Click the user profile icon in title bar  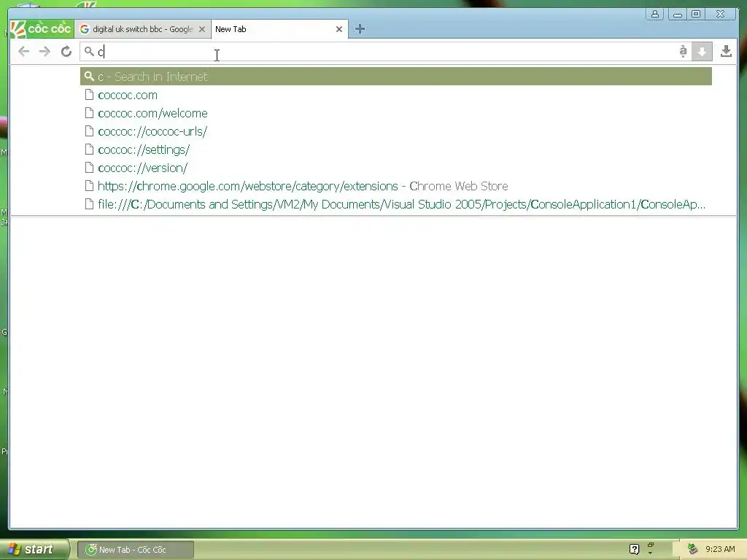click(x=655, y=15)
